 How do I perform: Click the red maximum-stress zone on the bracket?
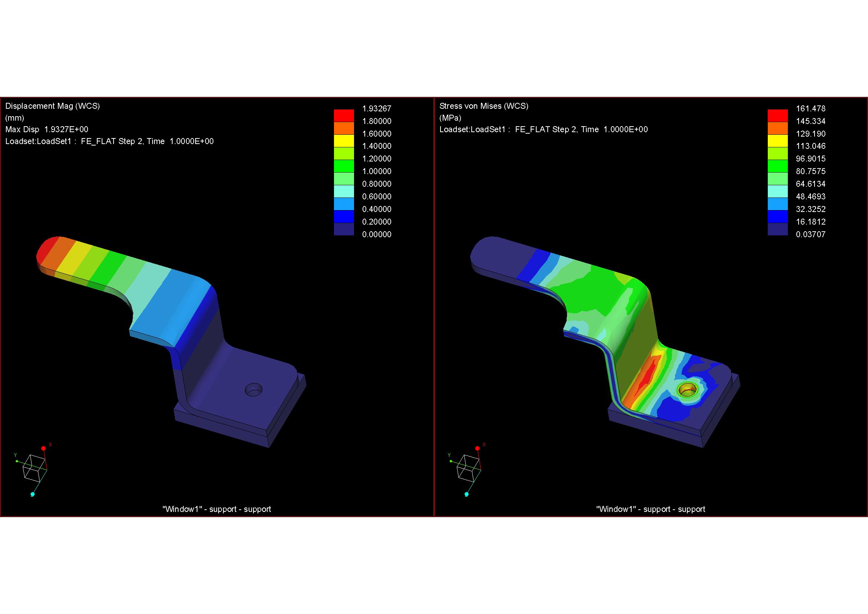coord(646,376)
